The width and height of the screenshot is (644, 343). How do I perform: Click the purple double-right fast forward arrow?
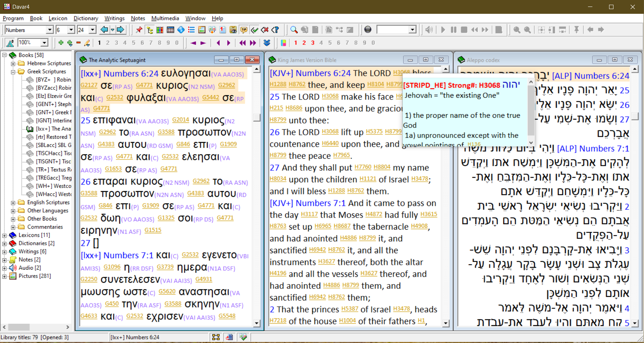253,43
